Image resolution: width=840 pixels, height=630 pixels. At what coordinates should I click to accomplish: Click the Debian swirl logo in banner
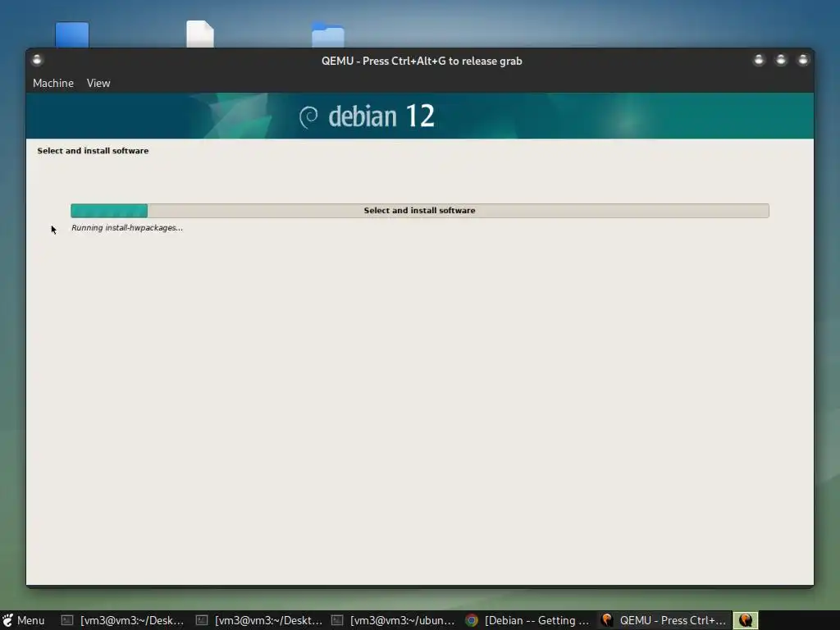(308, 117)
